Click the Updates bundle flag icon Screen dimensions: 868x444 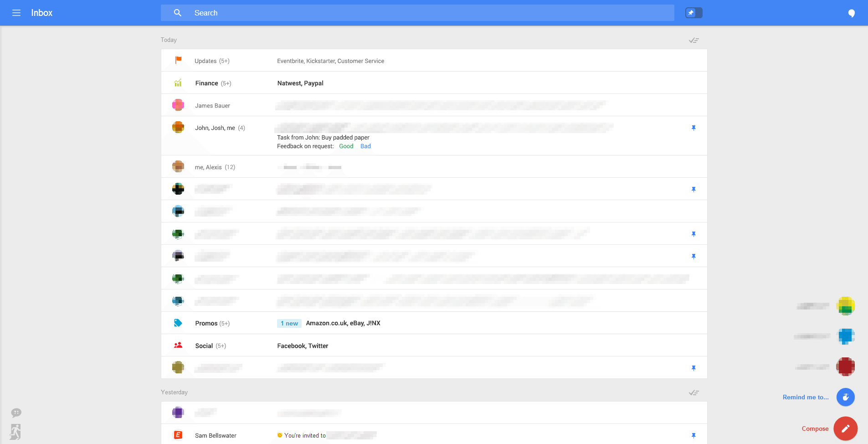coord(178,60)
